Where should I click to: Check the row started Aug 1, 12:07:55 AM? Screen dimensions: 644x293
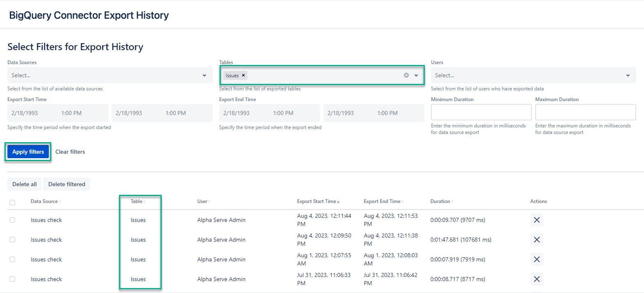pyautogui.click(x=12, y=259)
